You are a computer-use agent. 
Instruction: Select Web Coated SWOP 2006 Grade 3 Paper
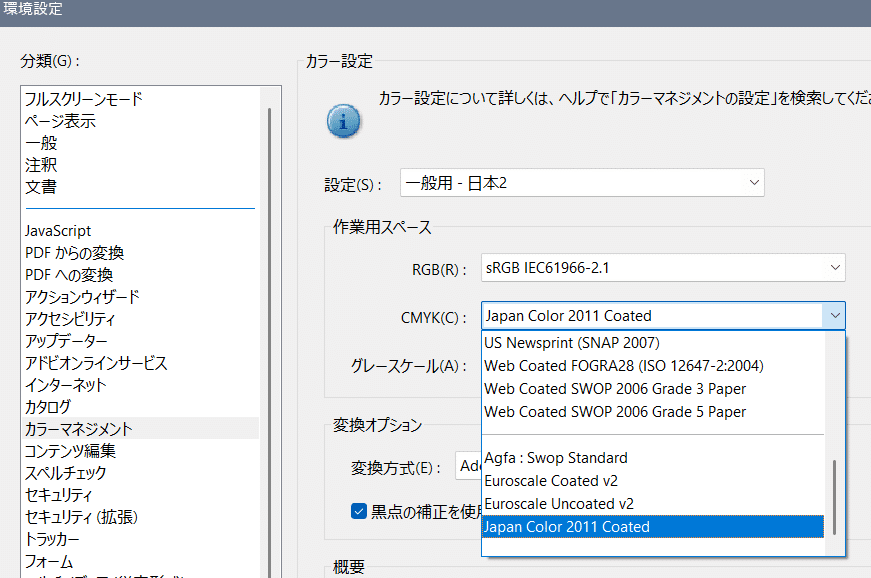click(653, 389)
